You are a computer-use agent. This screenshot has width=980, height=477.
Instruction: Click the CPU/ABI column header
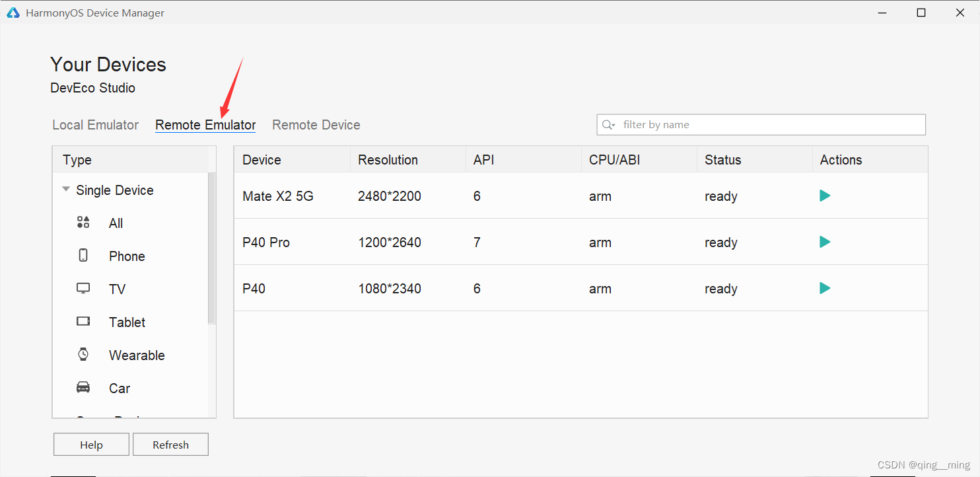coord(639,160)
